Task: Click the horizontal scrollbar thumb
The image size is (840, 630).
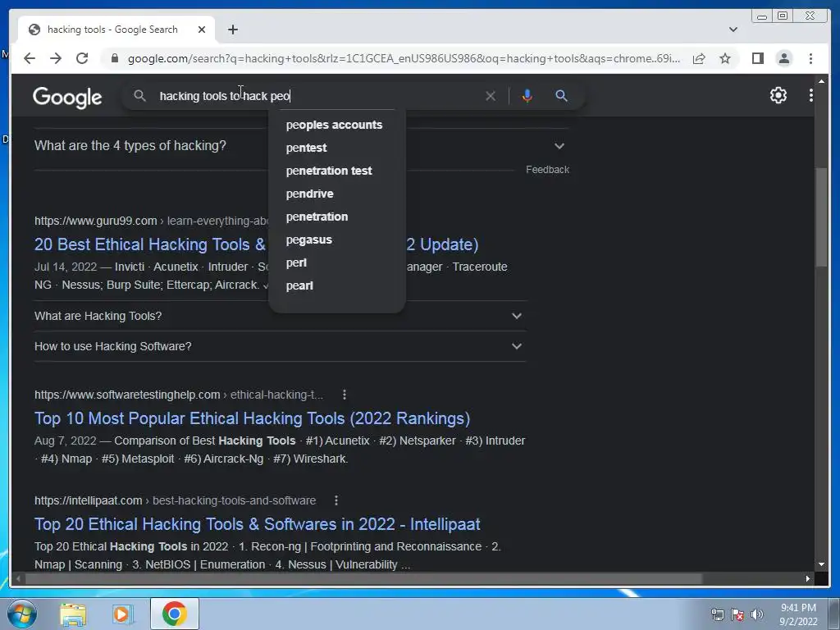Action: [363, 578]
